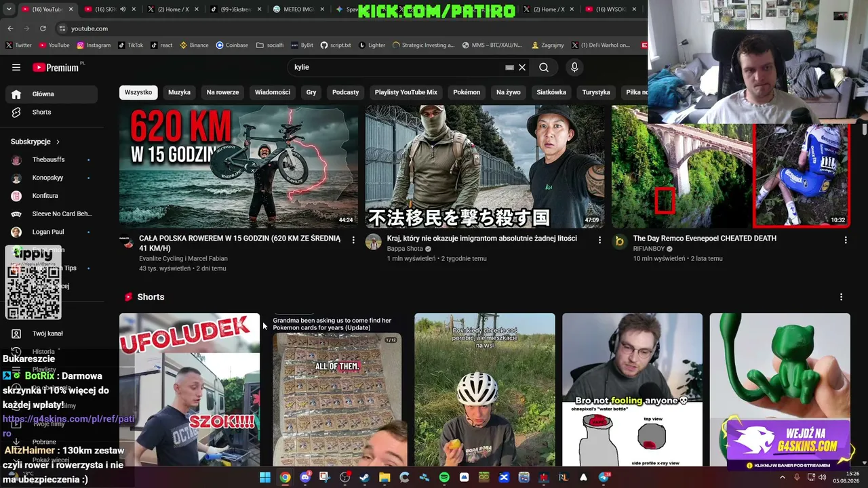This screenshot has height=488, width=868.
Task: Reload the page with the refresh icon
Action: 43,28
